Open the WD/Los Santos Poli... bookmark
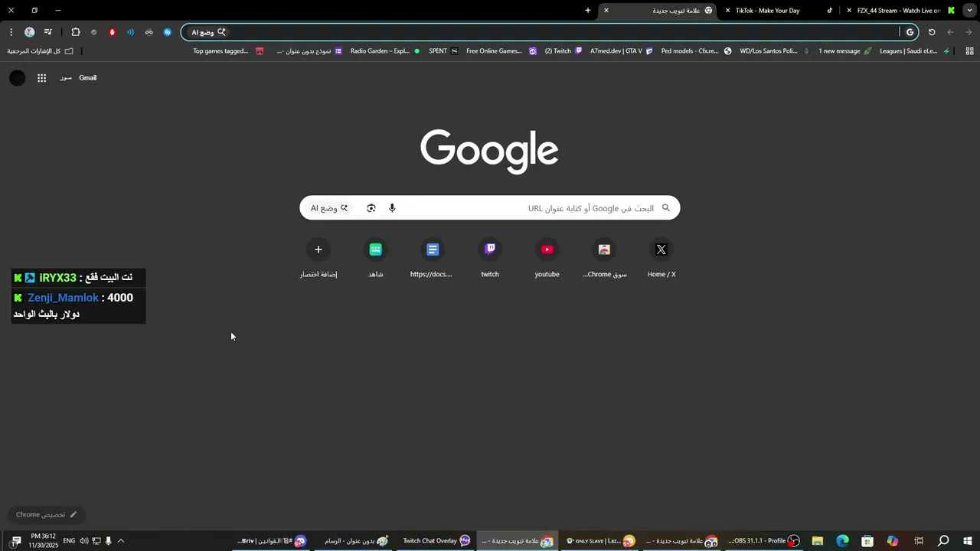 [x=775, y=51]
